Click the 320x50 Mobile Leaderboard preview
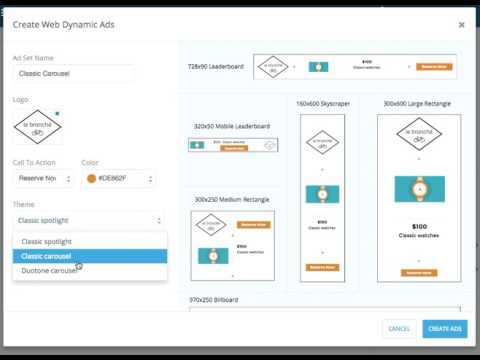480x360 pixels. [233, 145]
